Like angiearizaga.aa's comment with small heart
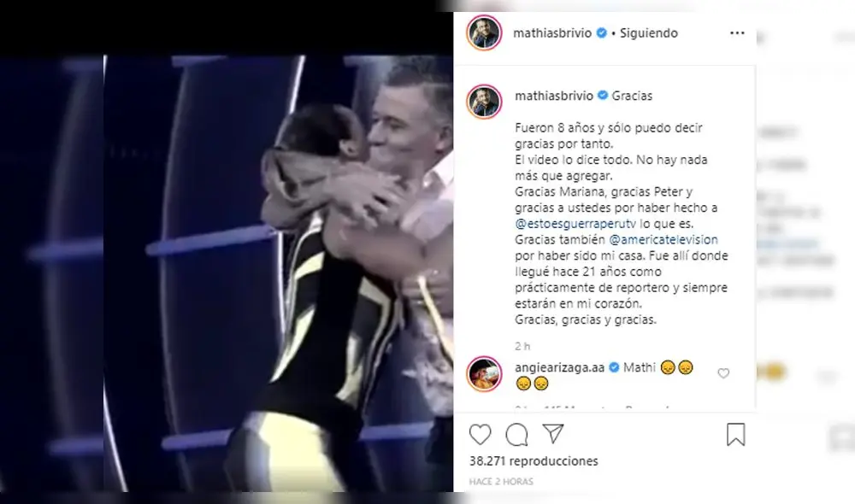Screen dimensions: 855x504 [723, 373]
